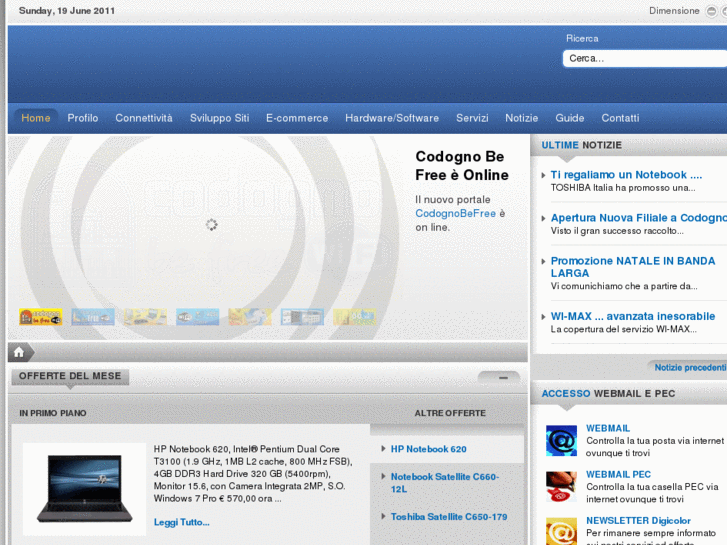Select the fifth slideshow thumbnail
The height and width of the screenshot is (545, 727).
[x=250, y=317]
